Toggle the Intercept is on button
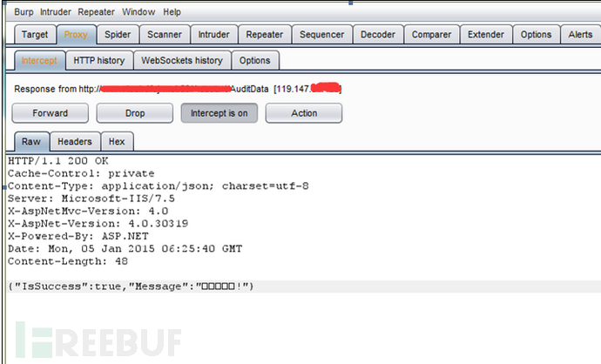 tap(219, 113)
